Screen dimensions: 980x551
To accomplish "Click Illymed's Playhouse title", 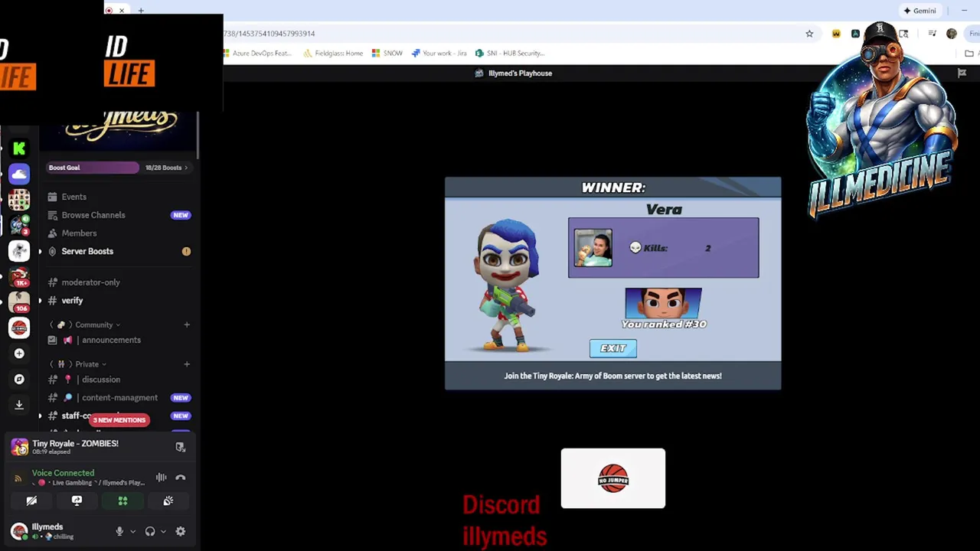I will click(x=520, y=73).
